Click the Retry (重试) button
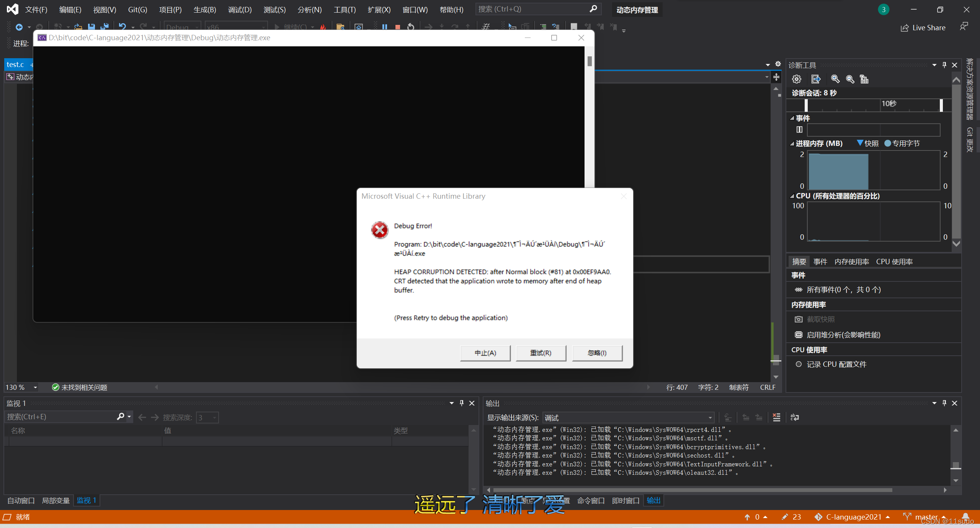Image resolution: width=980 pixels, height=528 pixels. click(x=541, y=353)
